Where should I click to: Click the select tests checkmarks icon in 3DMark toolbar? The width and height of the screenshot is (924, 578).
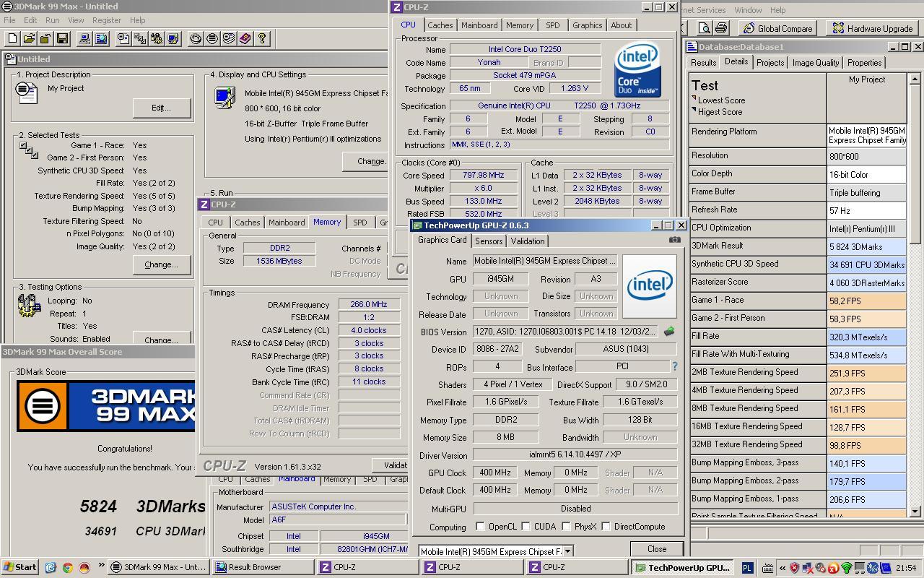point(140,38)
